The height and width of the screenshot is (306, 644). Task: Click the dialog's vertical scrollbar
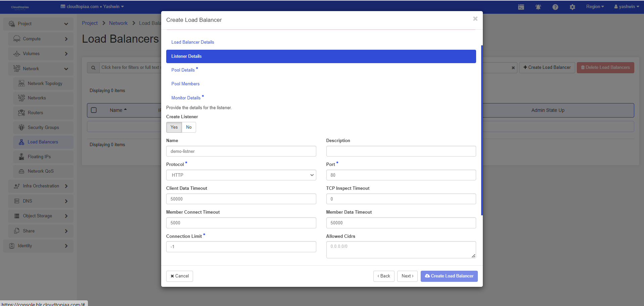coord(482,130)
